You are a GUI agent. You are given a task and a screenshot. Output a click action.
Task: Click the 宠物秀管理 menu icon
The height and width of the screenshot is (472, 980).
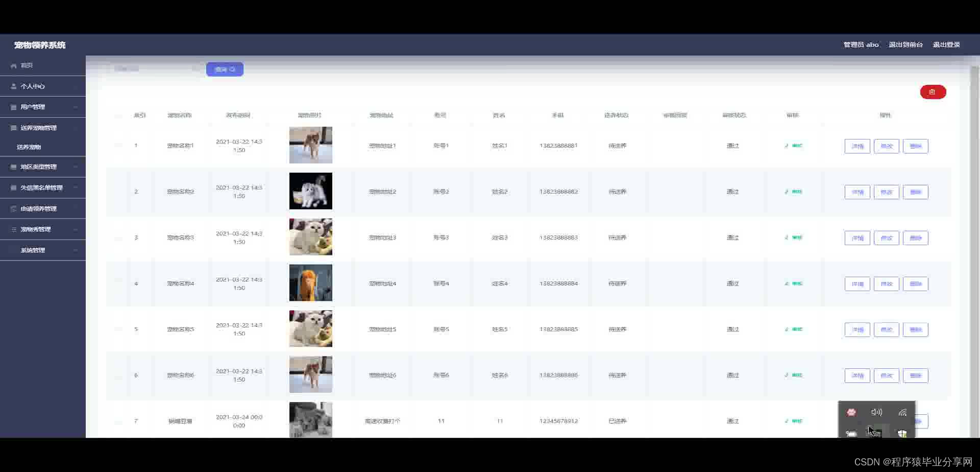coord(14,230)
